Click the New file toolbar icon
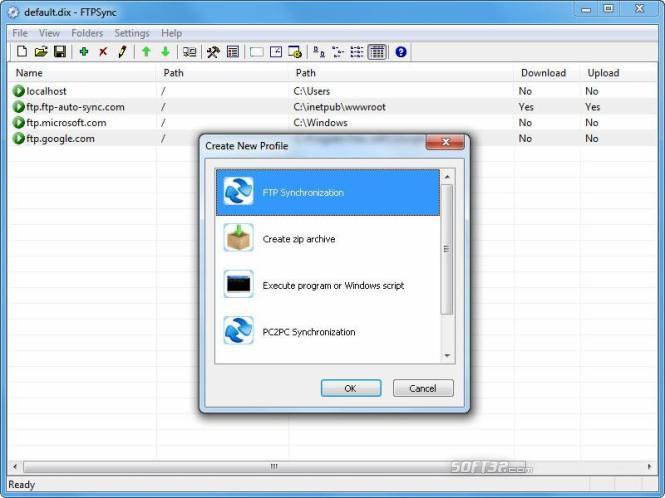665x498 pixels. pos(22,52)
